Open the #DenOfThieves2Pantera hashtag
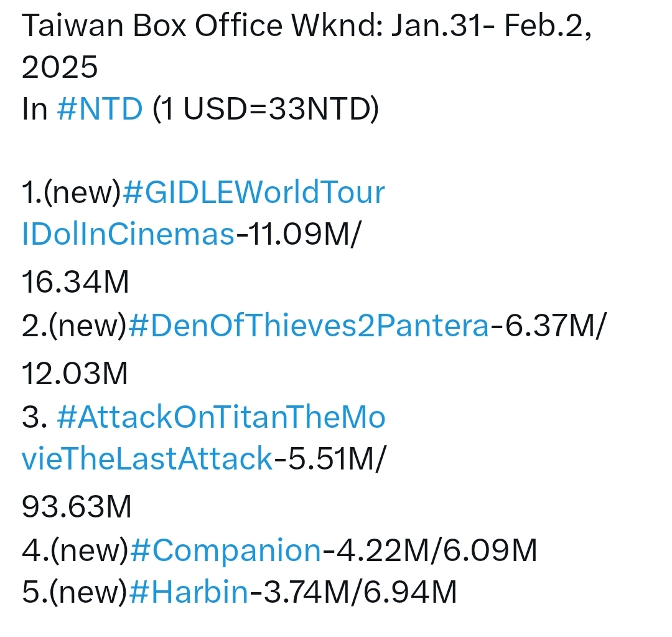 pyautogui.click(x=308, y=326)
